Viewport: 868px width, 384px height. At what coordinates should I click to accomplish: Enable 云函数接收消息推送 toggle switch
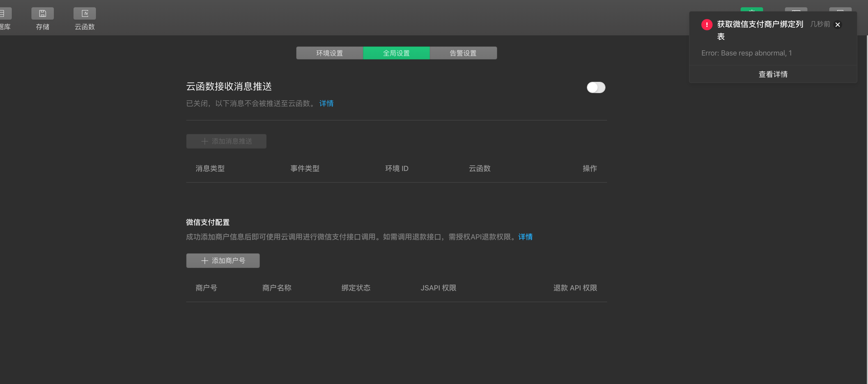click(596, 87)
